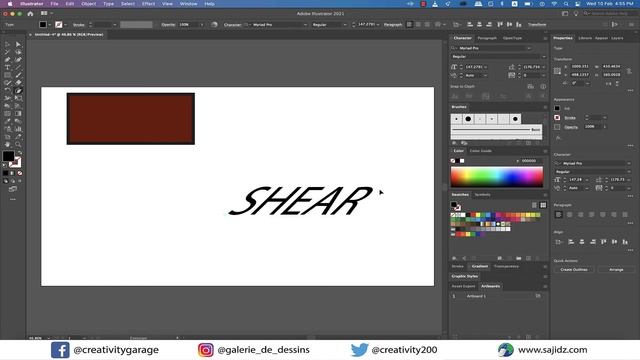
Task: Switch to the Color Guide tab
Action: click(x=480, y=151)
